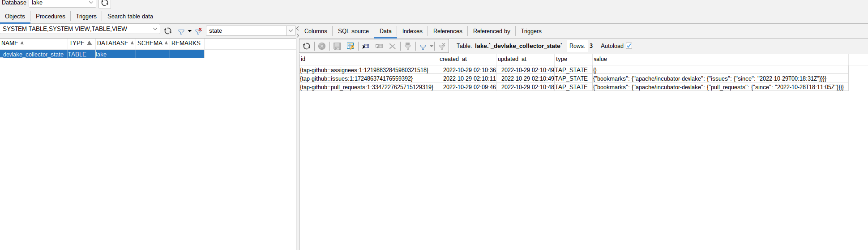Click created_at cell 2022-10-29 02:09:46
The height and width of the screenshot is (250, 868).
(x=467, y=87)
